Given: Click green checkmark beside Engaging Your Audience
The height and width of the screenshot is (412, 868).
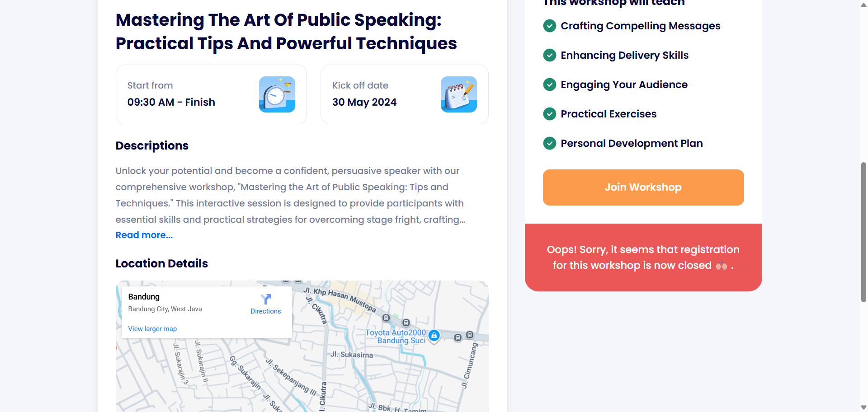Looking at the screenshot, I should [x=549, y=84].
